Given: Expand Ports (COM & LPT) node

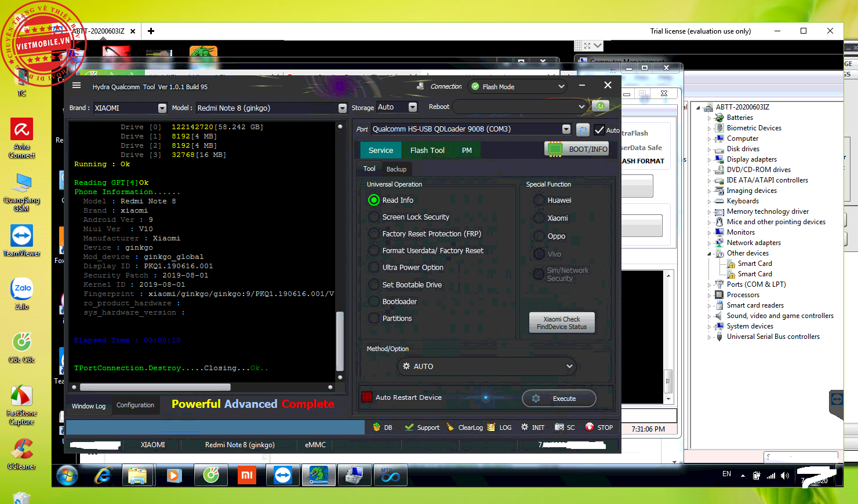Looking at the screenshot, I should (x=709, y=285).
